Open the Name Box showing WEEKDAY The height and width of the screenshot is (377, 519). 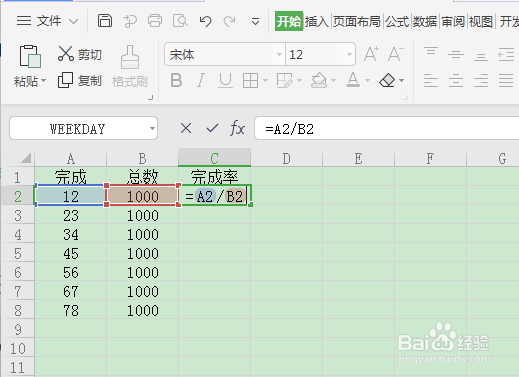(83, 128)
